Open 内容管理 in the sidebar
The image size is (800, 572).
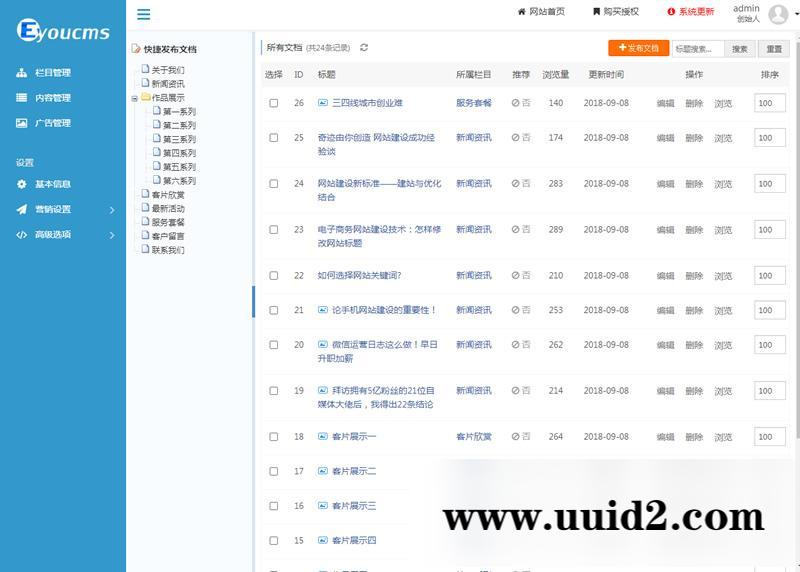[53, 97]
